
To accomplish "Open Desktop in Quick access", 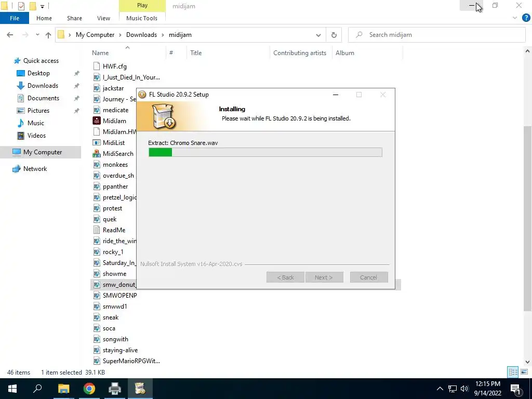I will point(38,73).
